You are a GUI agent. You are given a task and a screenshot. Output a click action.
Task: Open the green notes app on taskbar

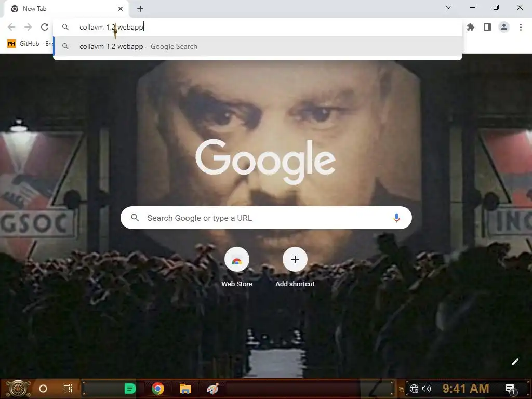130,389
